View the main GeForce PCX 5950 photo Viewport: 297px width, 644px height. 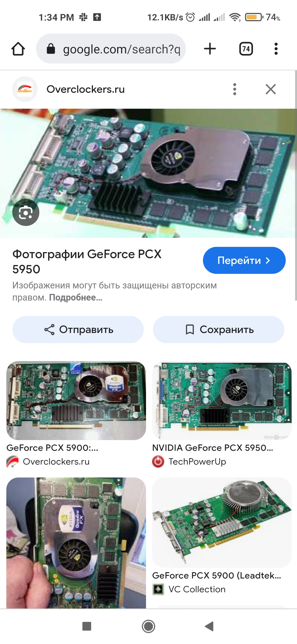148,173
